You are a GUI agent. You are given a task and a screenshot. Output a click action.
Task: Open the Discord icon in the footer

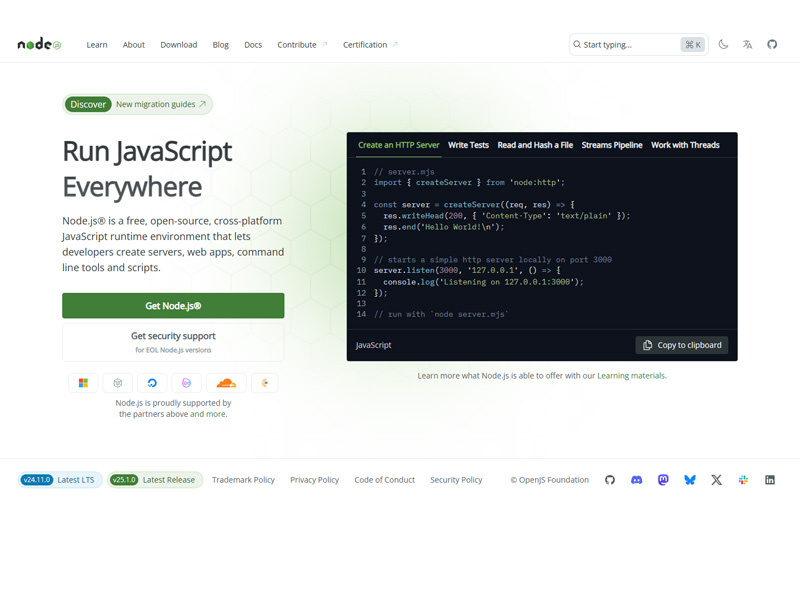click(636, 480)
